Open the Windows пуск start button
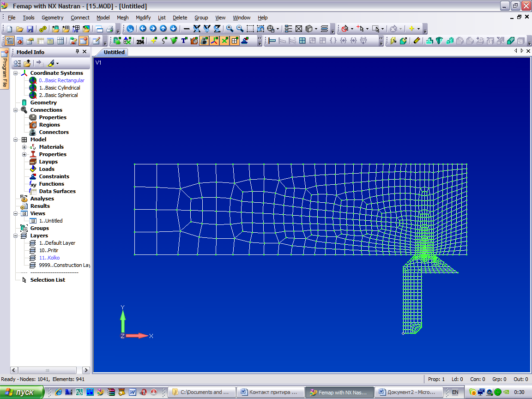The image size is (532, 399). (22, 392)
